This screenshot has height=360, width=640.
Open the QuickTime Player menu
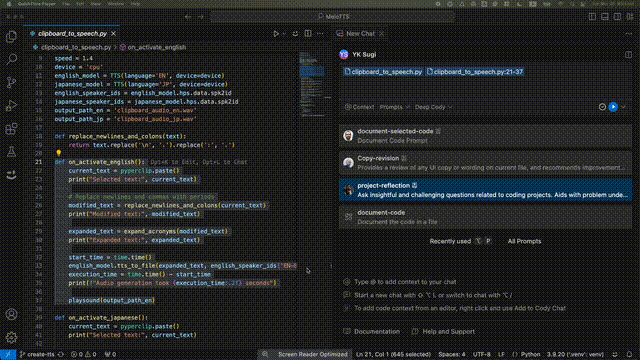[x=37, y=4]
